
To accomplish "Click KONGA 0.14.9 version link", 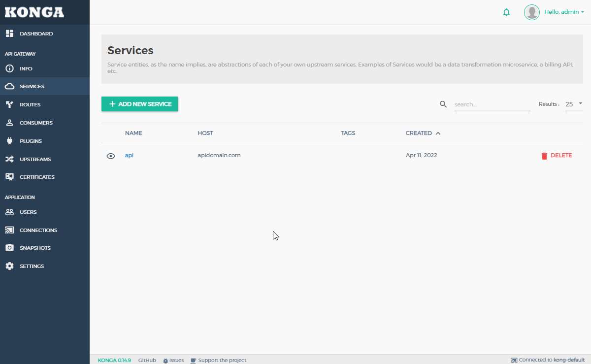I will [x=114, y=361].
